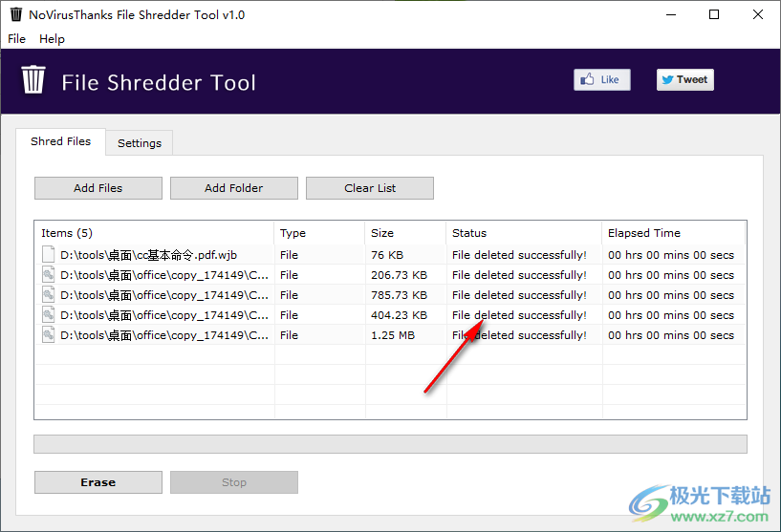Click the 785.73 KB size cell

click(399, 294)
